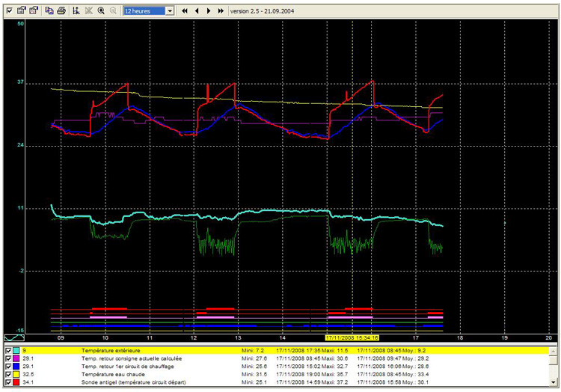Jump back with the double-left arrow
This screenshot has width=561, height=392.
coord(185,11)
